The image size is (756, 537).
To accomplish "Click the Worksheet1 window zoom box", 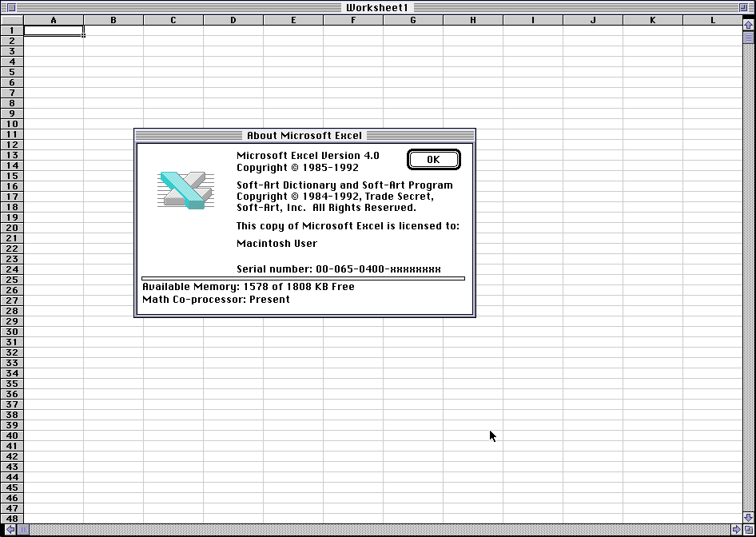I will click(x=743, y=8).
